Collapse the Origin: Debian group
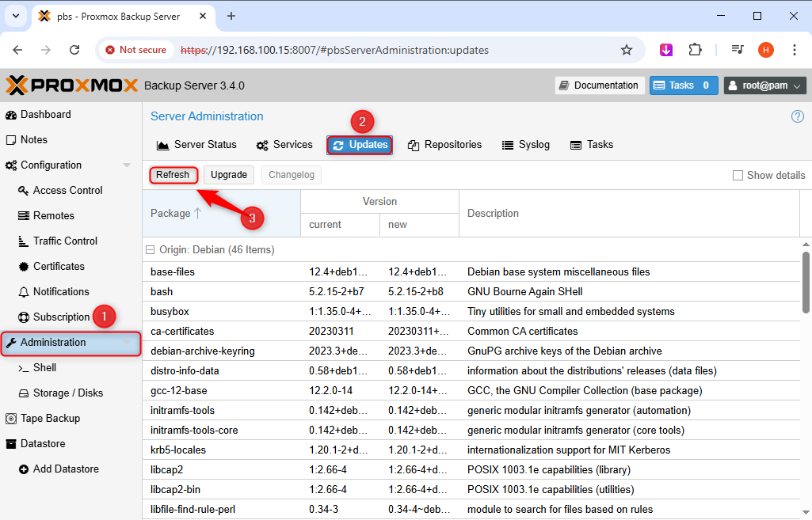The image size is (812, 520). 151,250
